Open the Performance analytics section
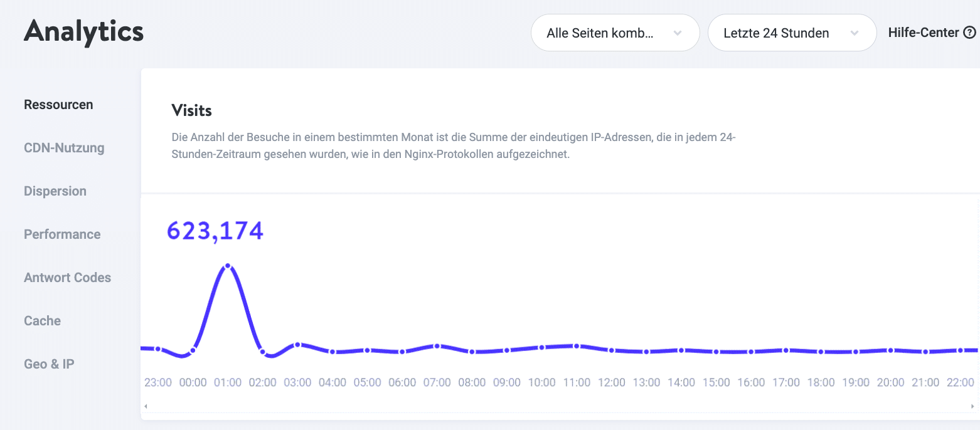 (x=62, y=234)
